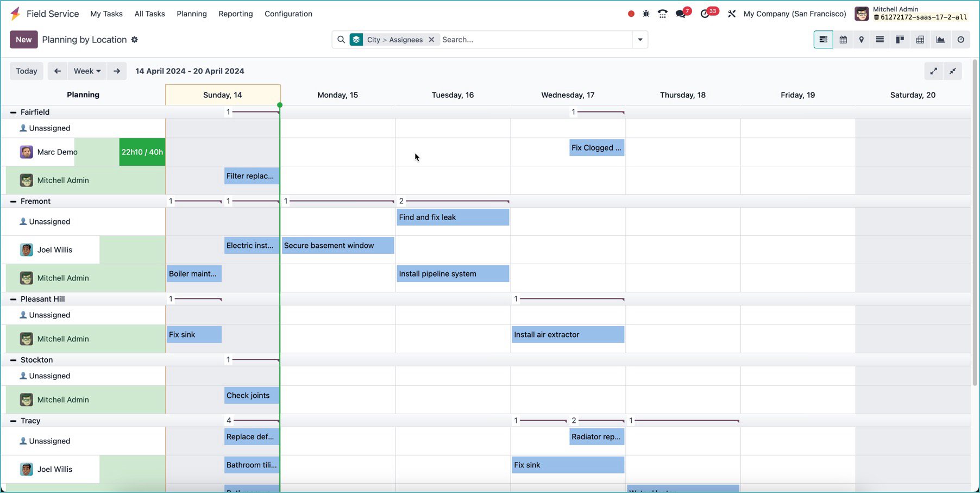Collapse the Fairfield group

(13, 112)
